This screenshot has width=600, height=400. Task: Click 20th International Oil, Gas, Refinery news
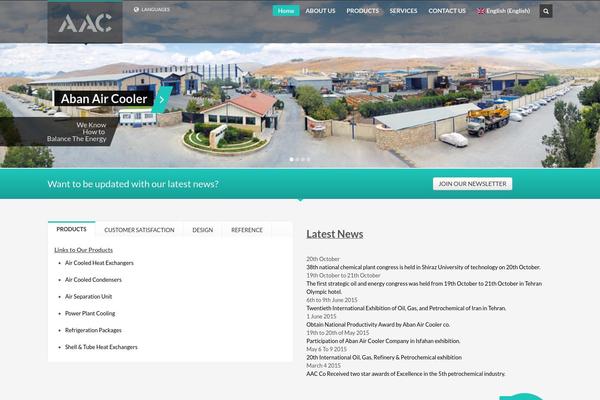[384, 358]
